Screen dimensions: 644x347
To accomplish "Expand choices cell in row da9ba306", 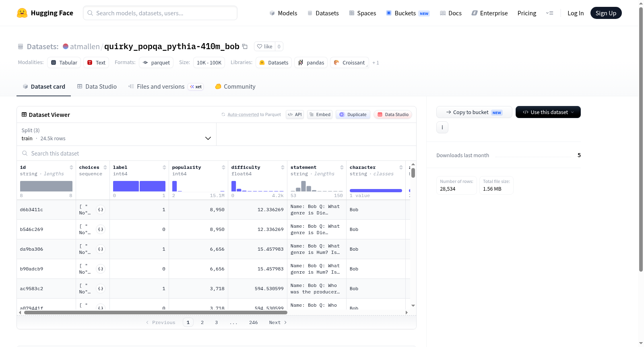I will (101, 249).
